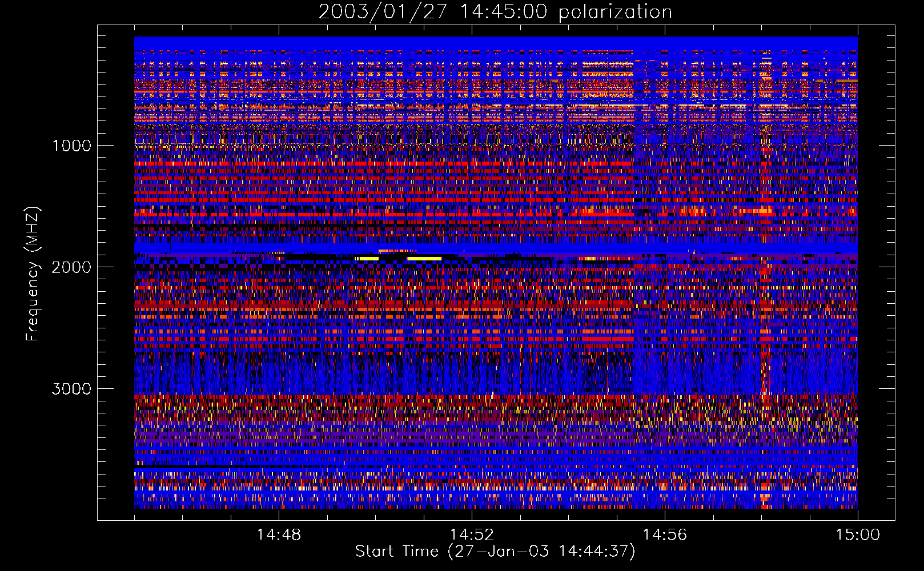Select the 'Frequency (MHZ)' axis label
Screen dimensions: 924x571
tap(33, 274)
